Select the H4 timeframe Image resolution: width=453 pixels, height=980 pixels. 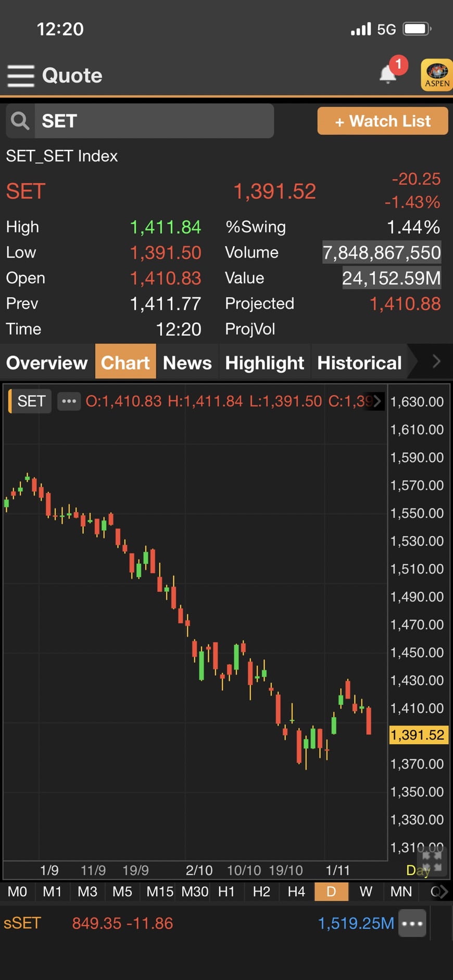(296, 892)
